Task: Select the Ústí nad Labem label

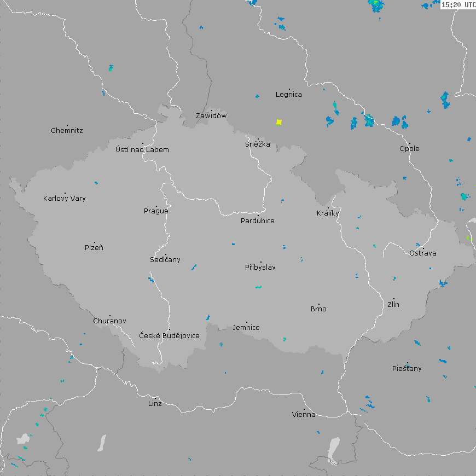Action: 142,150
